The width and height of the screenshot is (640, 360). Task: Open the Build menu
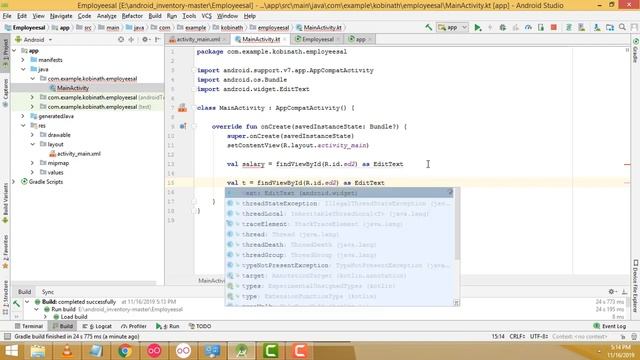click(155, 16)
